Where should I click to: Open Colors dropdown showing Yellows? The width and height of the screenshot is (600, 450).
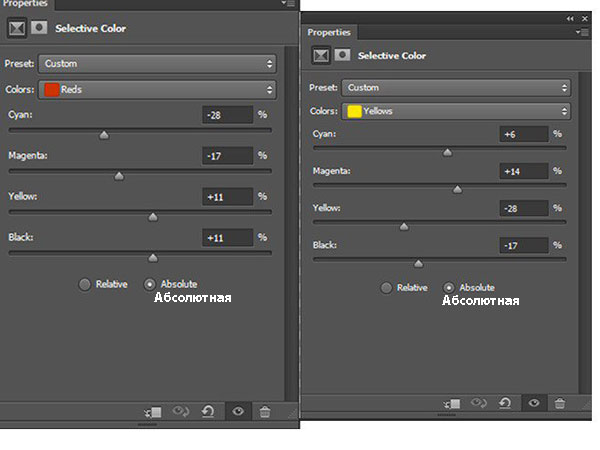click(x=456, y=111)
